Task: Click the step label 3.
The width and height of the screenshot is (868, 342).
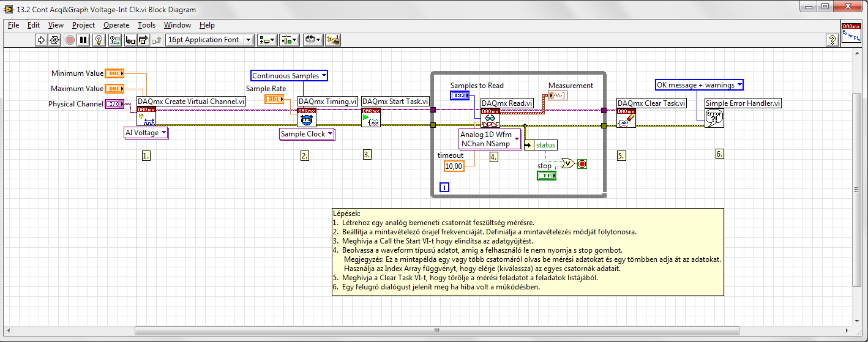Action: 367,154
